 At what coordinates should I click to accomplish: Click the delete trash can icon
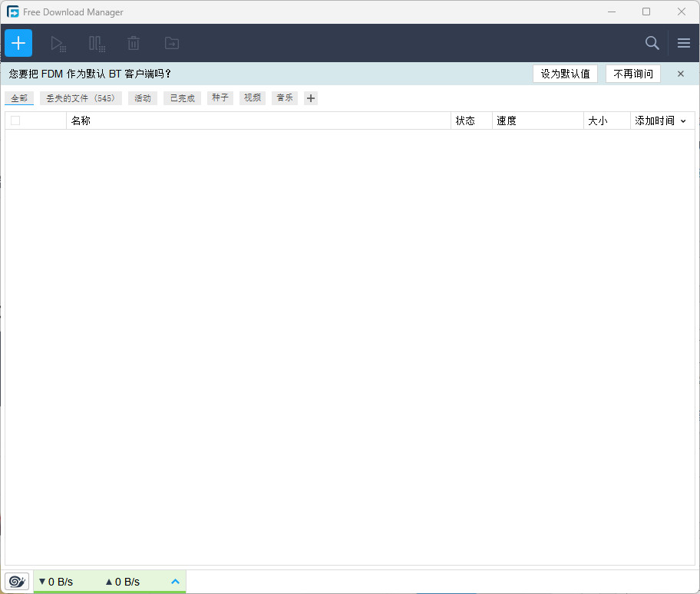[134, 43]
